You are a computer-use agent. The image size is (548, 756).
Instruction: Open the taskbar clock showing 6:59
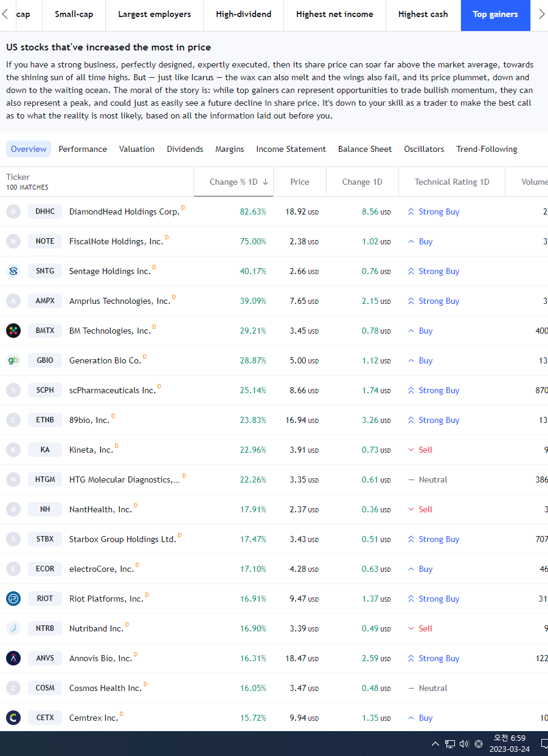[x=510, y=744]
